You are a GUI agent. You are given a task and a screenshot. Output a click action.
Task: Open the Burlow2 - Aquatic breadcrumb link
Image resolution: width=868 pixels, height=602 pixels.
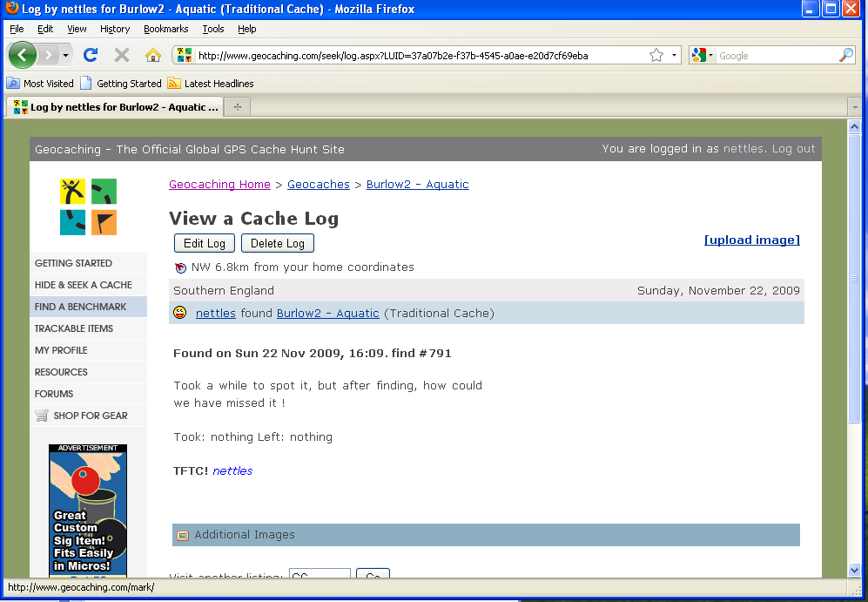[417, 185]
